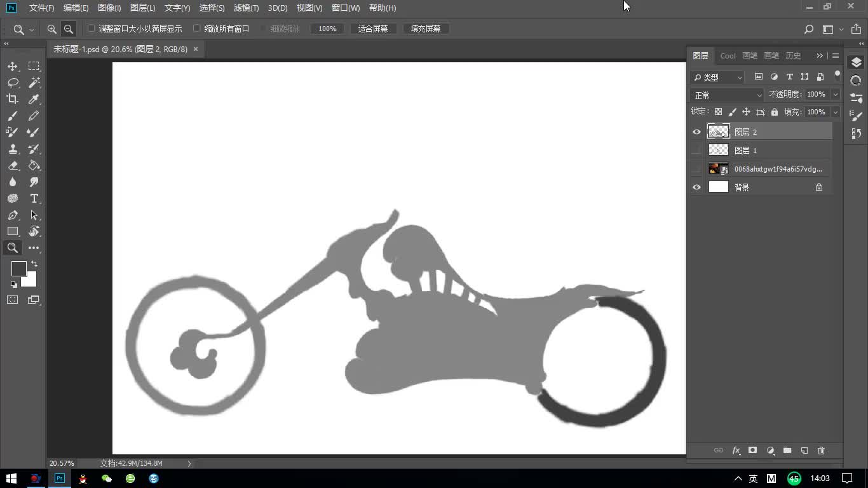
Task: Hide 图层 2 with its eye icon
Action: pos(696,132)
